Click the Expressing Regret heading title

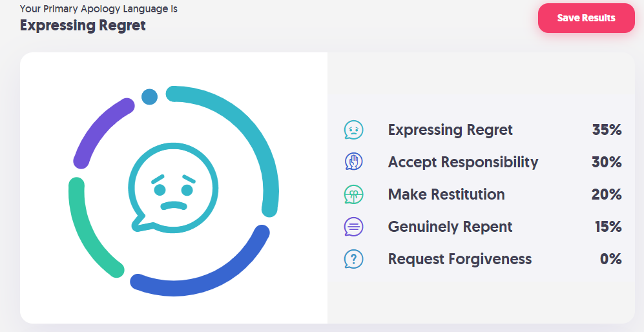(83, 25)
